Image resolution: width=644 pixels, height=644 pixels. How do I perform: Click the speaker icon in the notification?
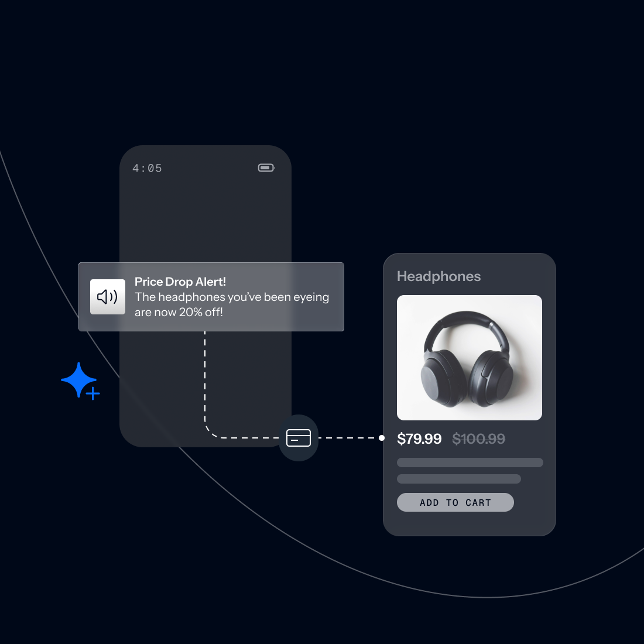coord(107,297)
